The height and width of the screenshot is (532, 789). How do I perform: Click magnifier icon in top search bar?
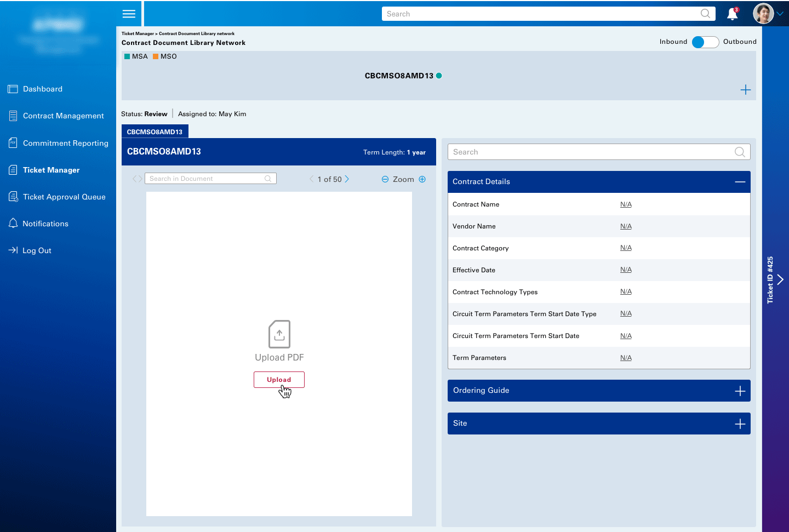(705, 14)
